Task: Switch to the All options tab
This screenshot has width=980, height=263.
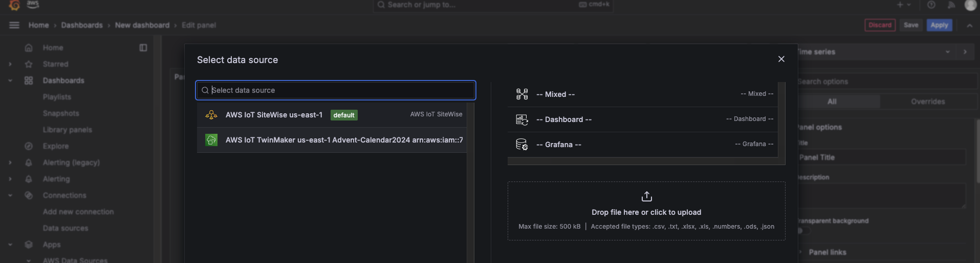Action: point(832,102)
